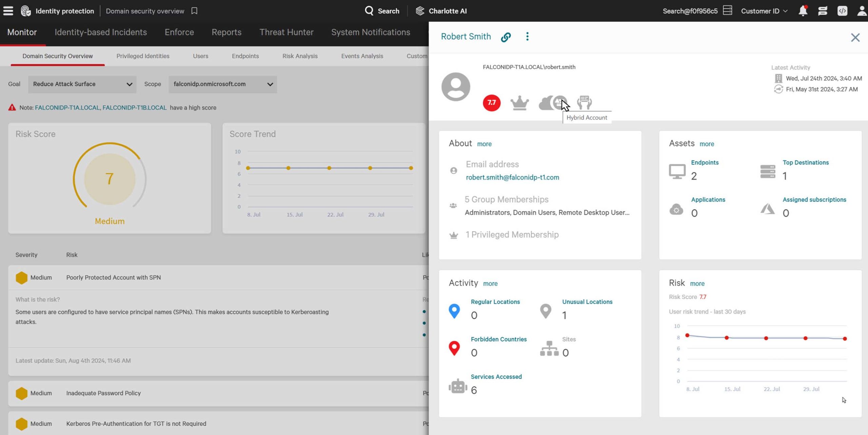Click the Applications cloud icon
Image resolution: width=868 pixels, height=435 pixels.
click(676, 209)
